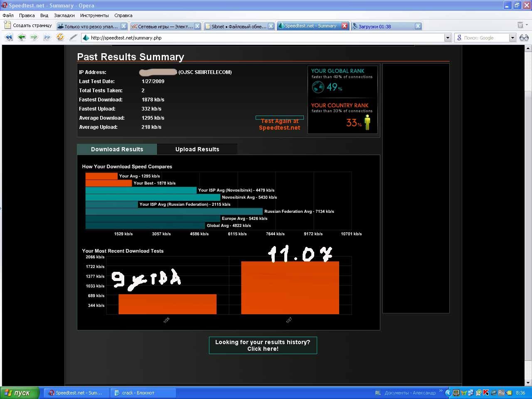Close the Sibnet Файловый обмен tab
Screen dimensions: 532x399
271,26
